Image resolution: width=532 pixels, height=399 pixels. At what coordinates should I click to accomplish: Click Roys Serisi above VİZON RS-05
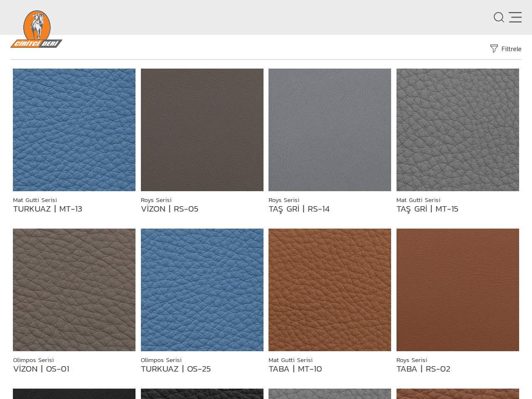click(156, 200)
